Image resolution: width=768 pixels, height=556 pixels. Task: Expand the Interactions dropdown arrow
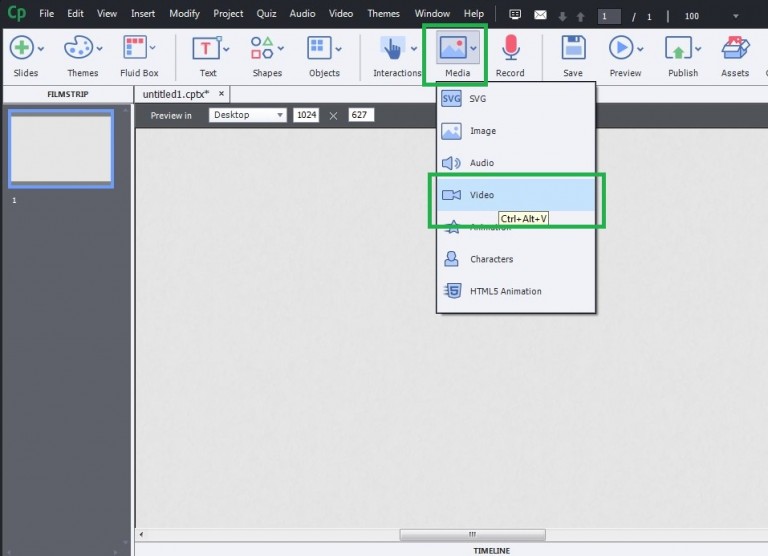[414, 48]
